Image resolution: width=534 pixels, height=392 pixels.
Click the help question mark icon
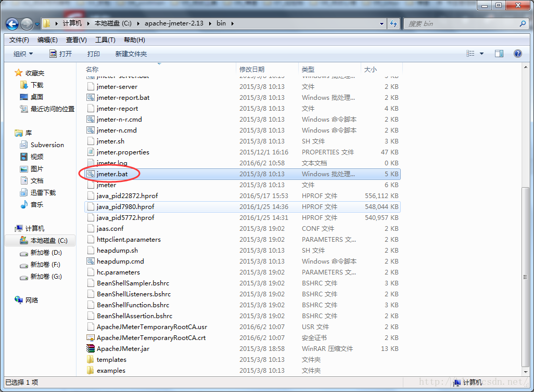[x=518, y=54]
